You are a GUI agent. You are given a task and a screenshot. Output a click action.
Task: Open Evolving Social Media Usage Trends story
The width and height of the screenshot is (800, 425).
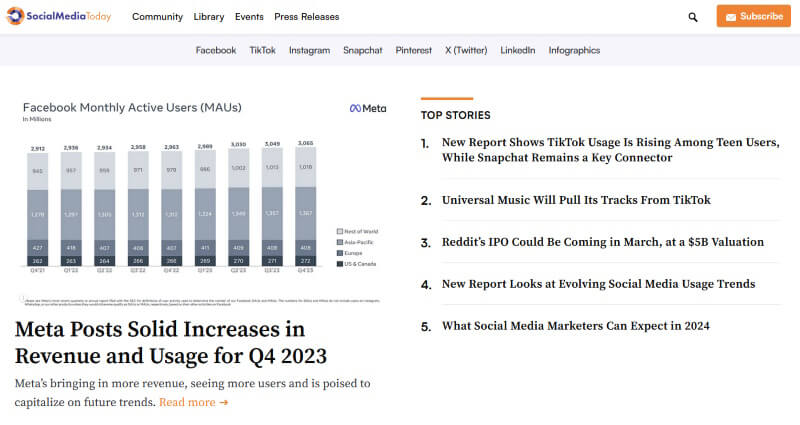pos(598,284)
